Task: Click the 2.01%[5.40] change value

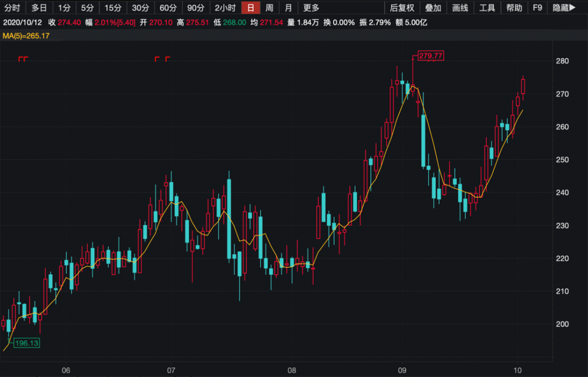Action: pos(115,22)
